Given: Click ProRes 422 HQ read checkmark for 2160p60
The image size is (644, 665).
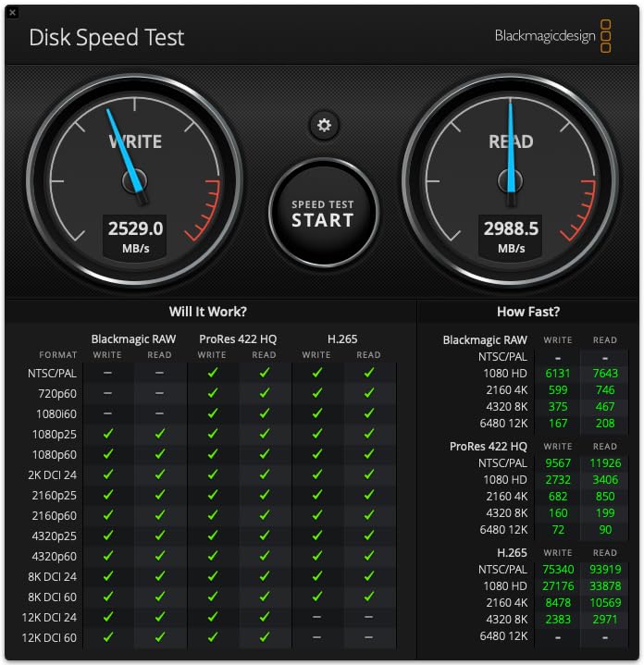Looking at the screenshot, I should pyautogui.click(x=265, y=515).
